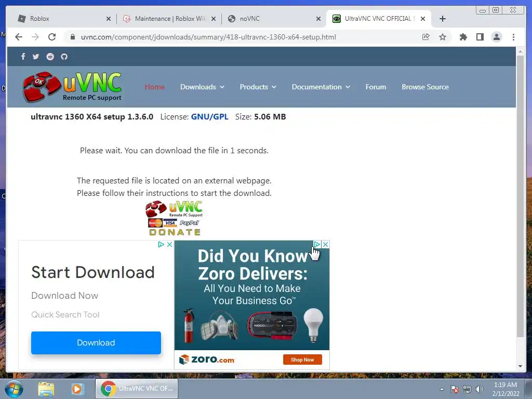Open the Chrome three-dot menu

point(513,37)
